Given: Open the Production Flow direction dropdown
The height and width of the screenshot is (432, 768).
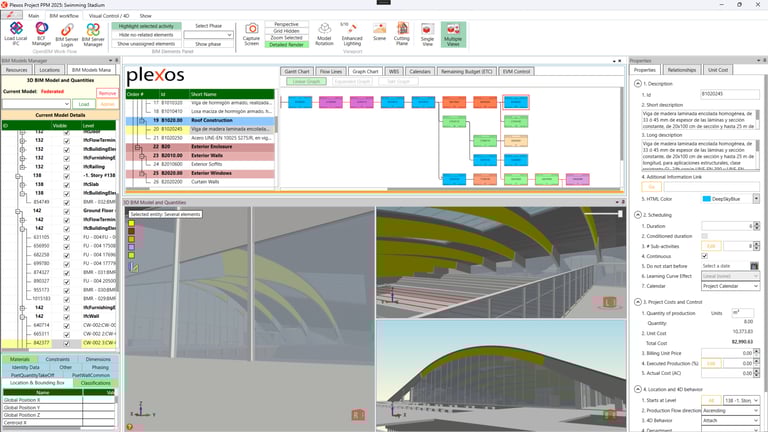Looking at the screenshot, I should coord(730,410).
